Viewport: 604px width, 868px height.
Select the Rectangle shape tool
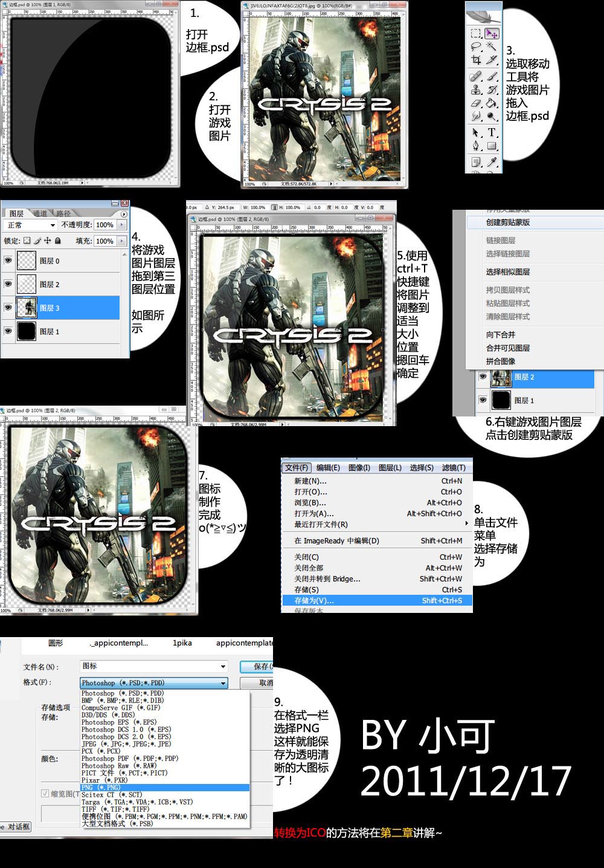click(492, 146)
